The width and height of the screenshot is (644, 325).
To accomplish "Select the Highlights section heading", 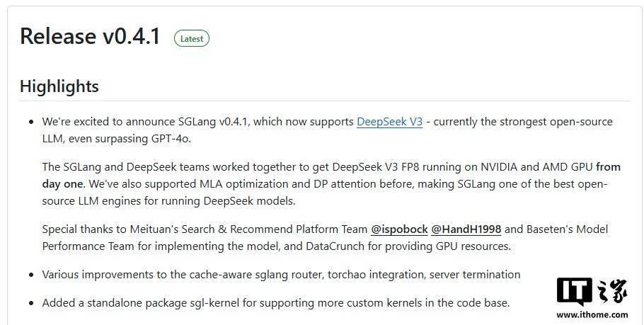I will [x=59, y=86].
